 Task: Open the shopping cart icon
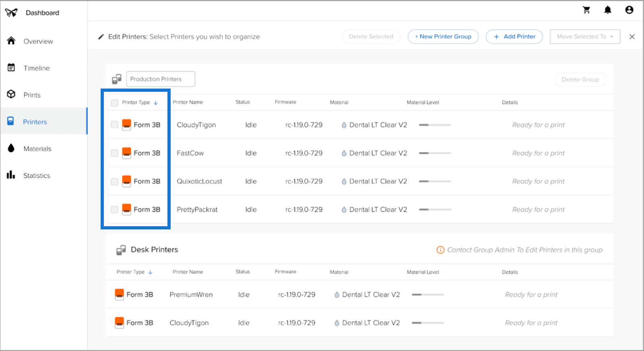(586, 10)
